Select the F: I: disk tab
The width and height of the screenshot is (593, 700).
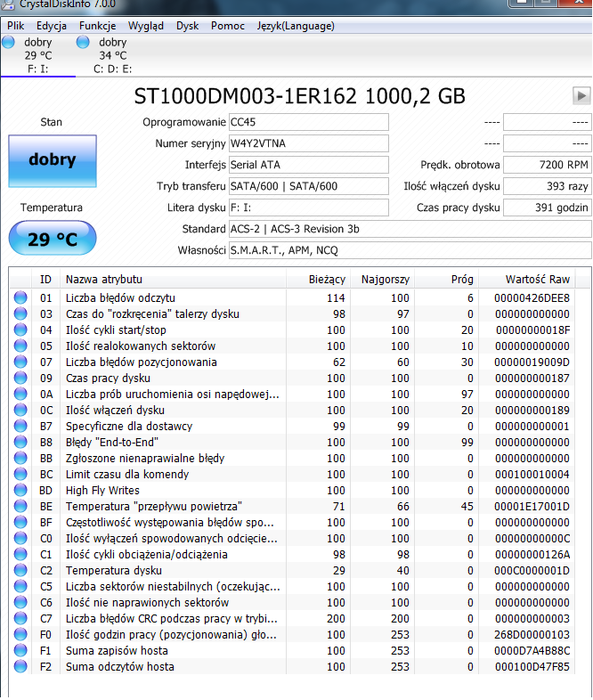pos(38,55)
